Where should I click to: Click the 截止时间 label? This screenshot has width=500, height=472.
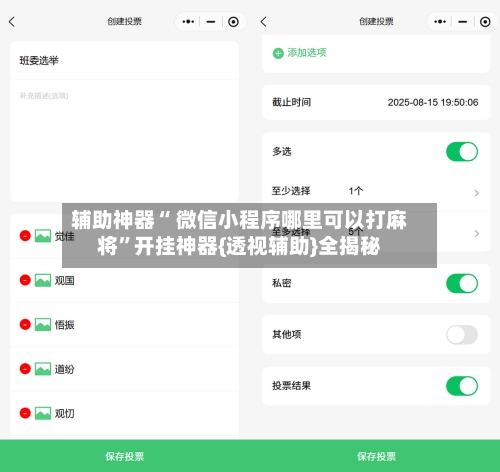pos(292,102)
